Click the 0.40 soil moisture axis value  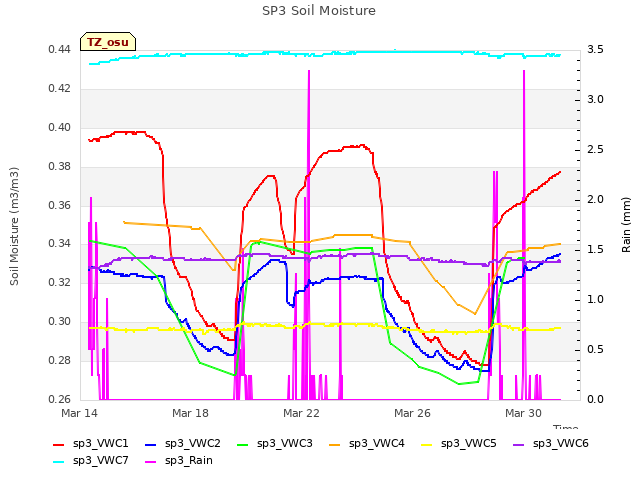(x=60, y=128)
